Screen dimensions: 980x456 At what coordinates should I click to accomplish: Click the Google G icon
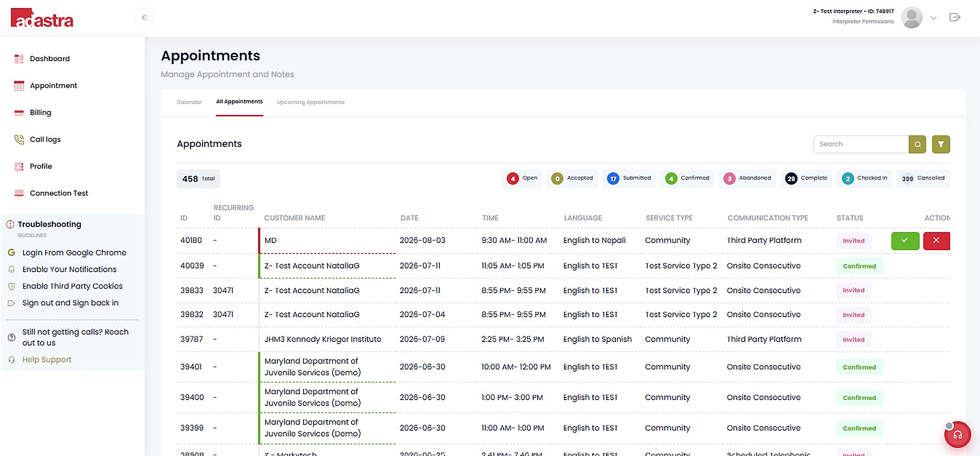[11, 252]
